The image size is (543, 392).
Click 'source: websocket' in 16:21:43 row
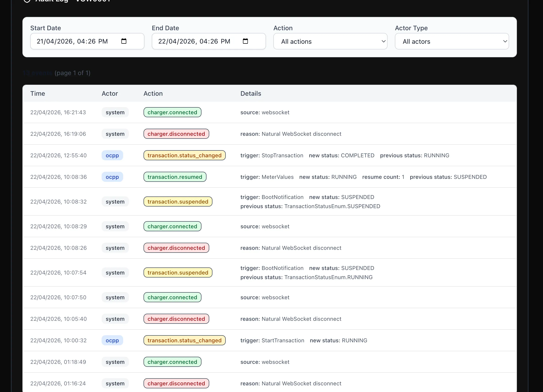(x=265, y=112)
